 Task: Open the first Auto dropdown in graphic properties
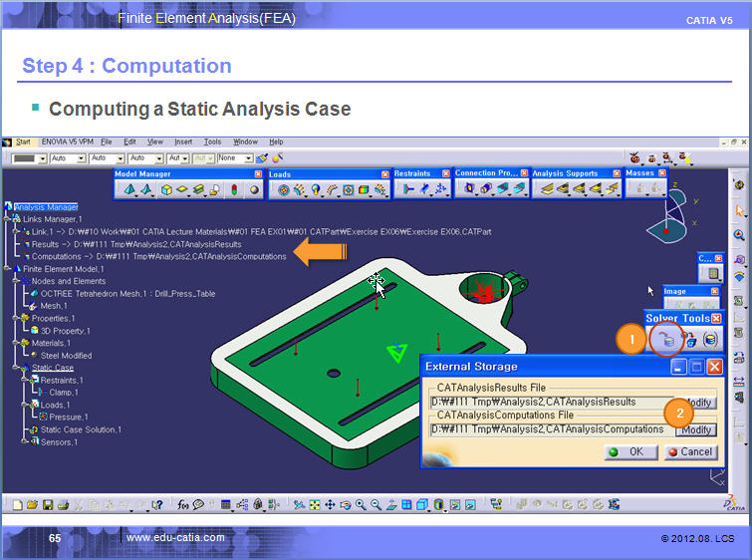(x=65, y=157)
